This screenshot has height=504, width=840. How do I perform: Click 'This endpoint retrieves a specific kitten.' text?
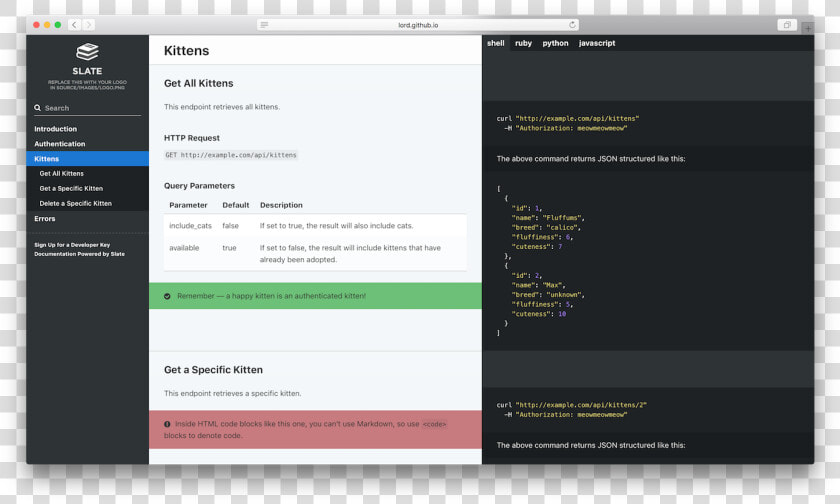(232, 393)
